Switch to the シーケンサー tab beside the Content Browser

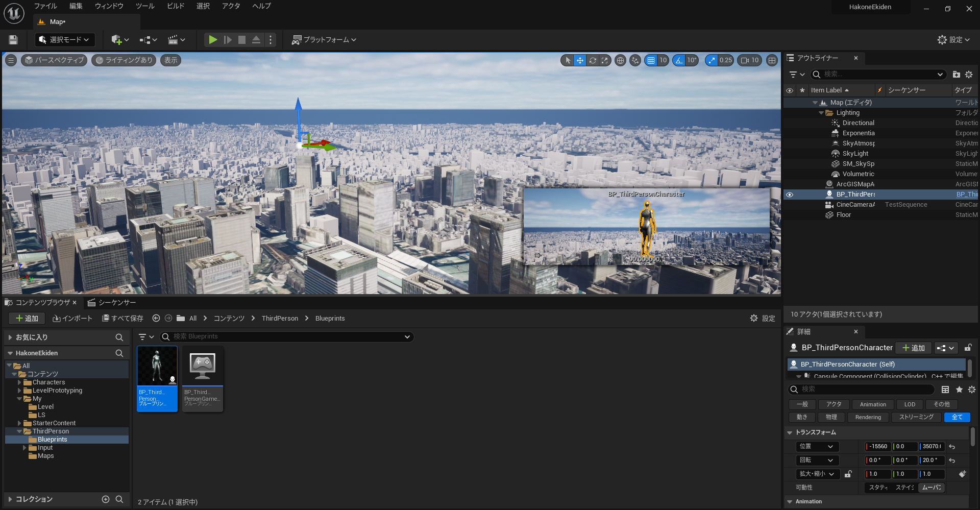pos(112,303)
